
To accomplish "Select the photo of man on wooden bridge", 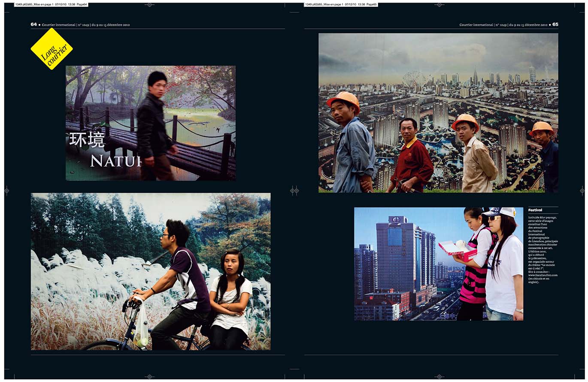I will point(150,123).
